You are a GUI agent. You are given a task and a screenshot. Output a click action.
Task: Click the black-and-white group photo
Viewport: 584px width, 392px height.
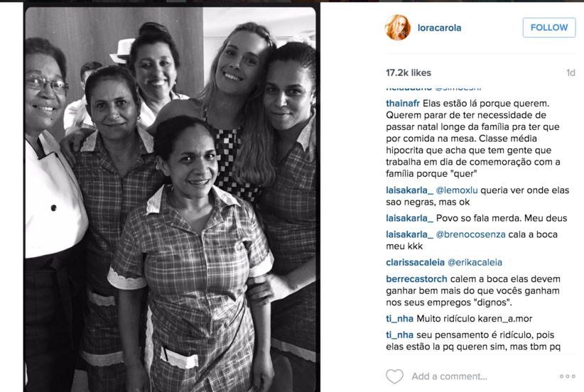click(171, 199)
